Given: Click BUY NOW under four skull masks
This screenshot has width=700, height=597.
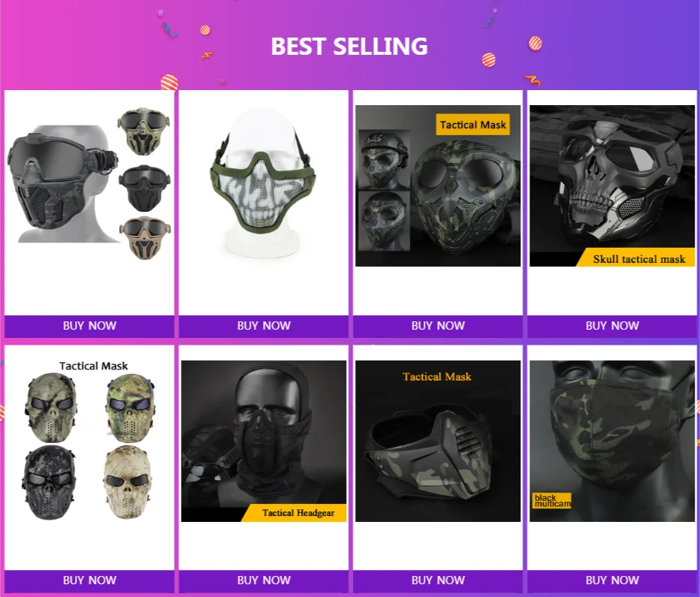Looking at the screenshot, I should point(89,580).
